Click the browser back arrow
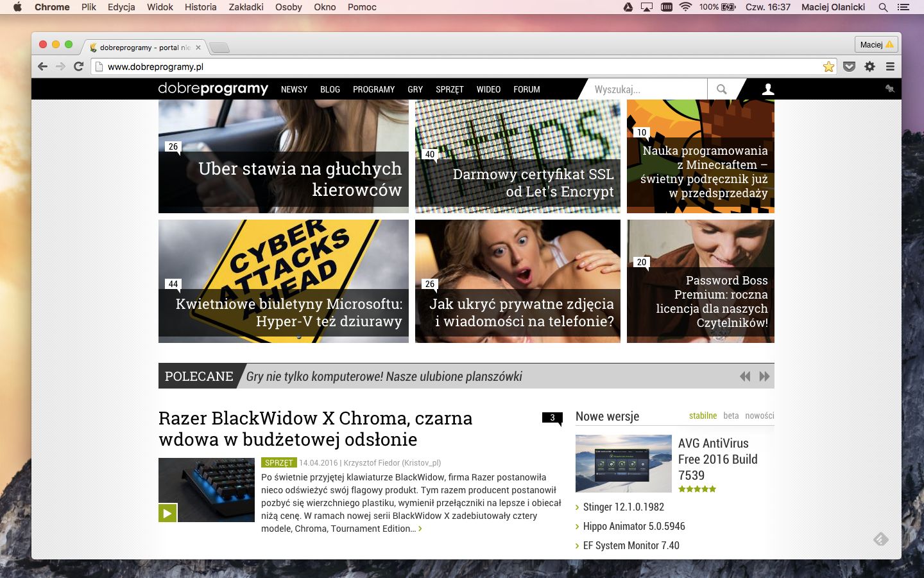This screenshot has width=924, height=578. click(43, 66)
